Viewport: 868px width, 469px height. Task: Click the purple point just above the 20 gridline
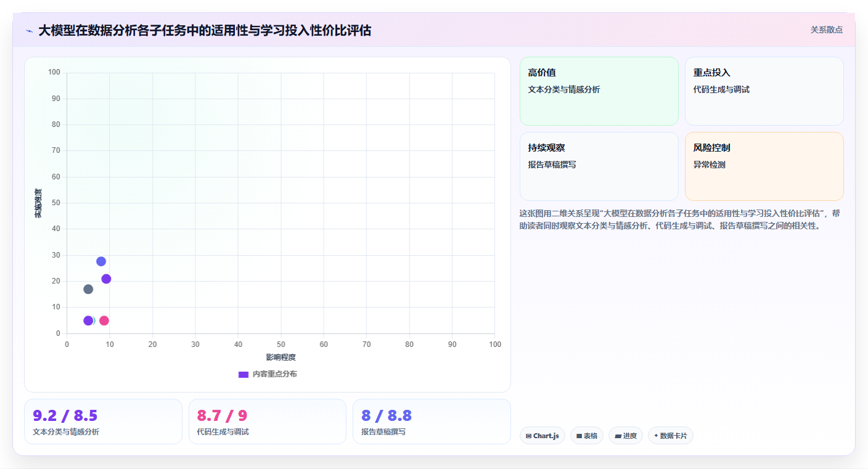pos(106,279)
